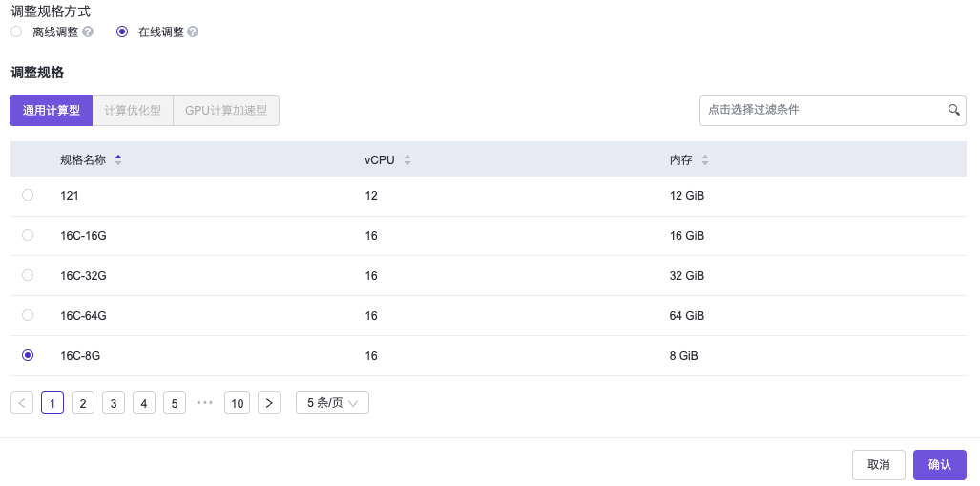Go to page 10
The height and width of the screenshot is (486, 980).
[x=238, y=403]
